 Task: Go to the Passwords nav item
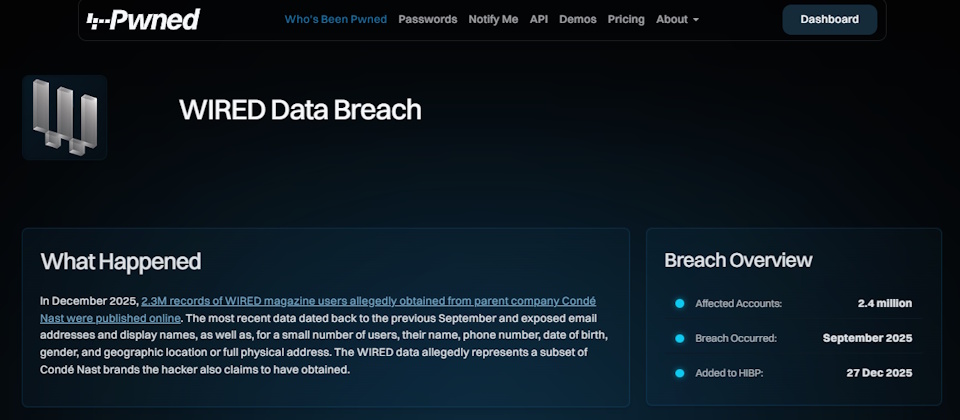[427, 19]
